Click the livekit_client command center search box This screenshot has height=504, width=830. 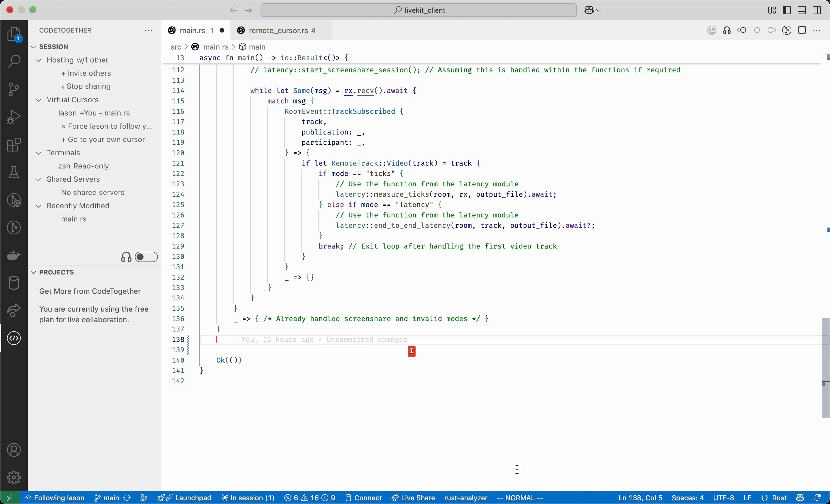point(418,10)
